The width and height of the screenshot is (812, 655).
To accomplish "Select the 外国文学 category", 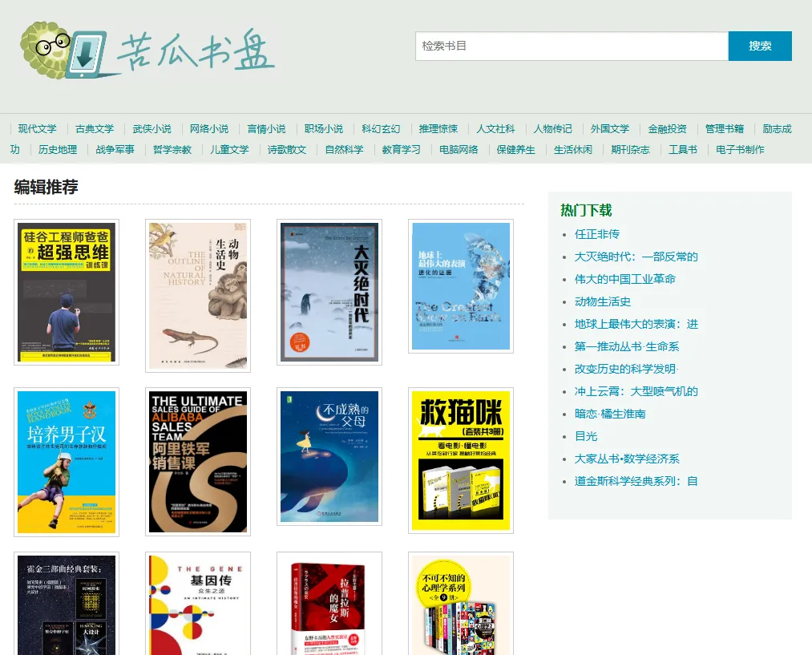I will pyautogui.click(x=610, y=129).
